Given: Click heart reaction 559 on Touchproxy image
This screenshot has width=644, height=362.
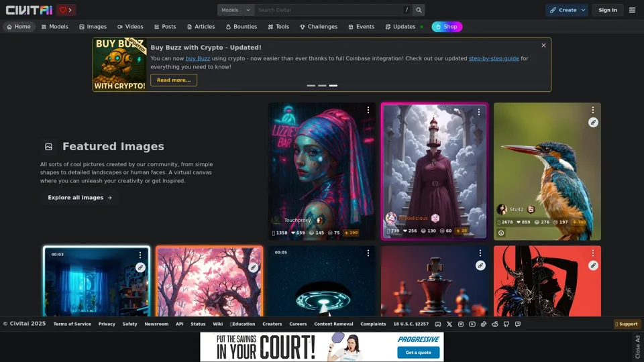Looking at the screenshot, I should 298,233.
